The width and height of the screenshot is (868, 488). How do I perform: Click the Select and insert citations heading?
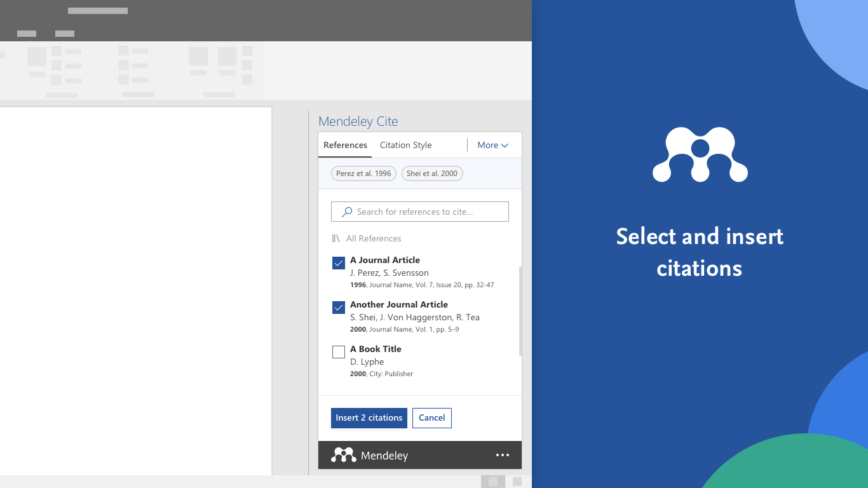(700, 252)
